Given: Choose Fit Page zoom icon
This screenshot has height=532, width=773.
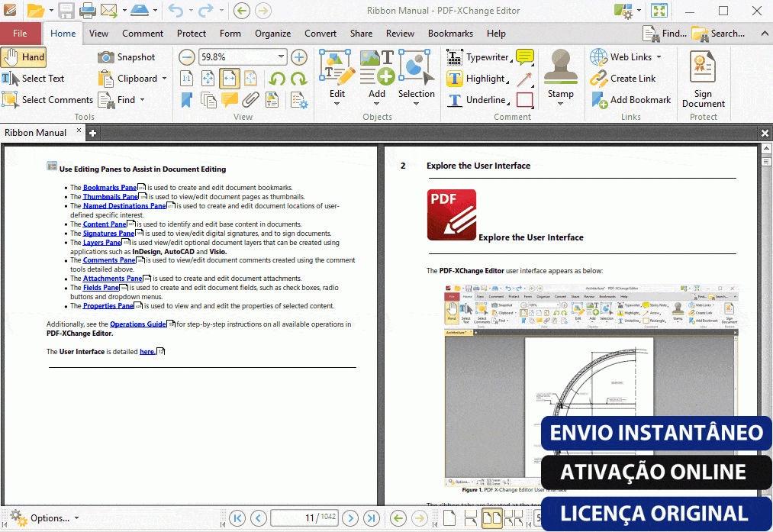Looking at the screenshot, I should coord(208,79).
